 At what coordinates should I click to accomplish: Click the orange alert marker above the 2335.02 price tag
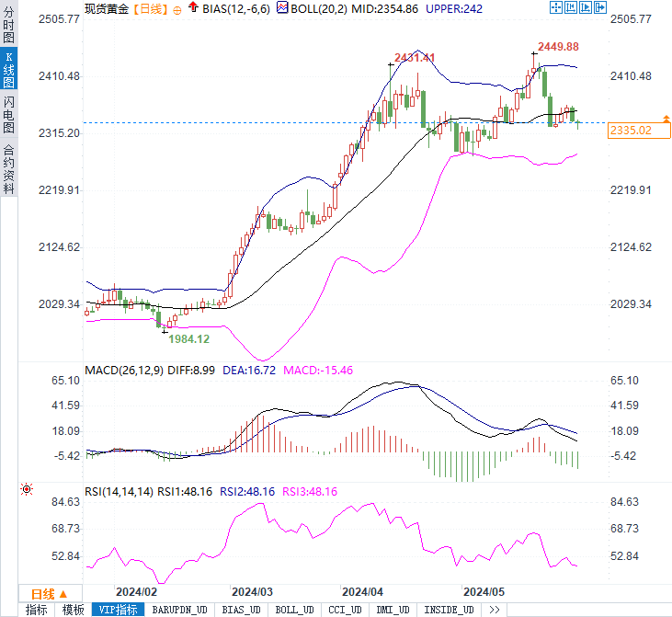tap(666, 119)
